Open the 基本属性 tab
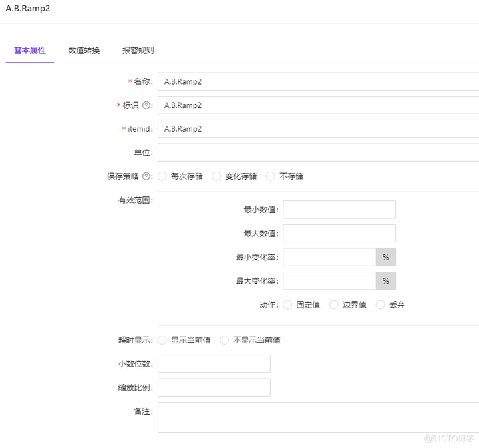Image resolution: width=479 pixels, height=448 pixels. (30, 51)
